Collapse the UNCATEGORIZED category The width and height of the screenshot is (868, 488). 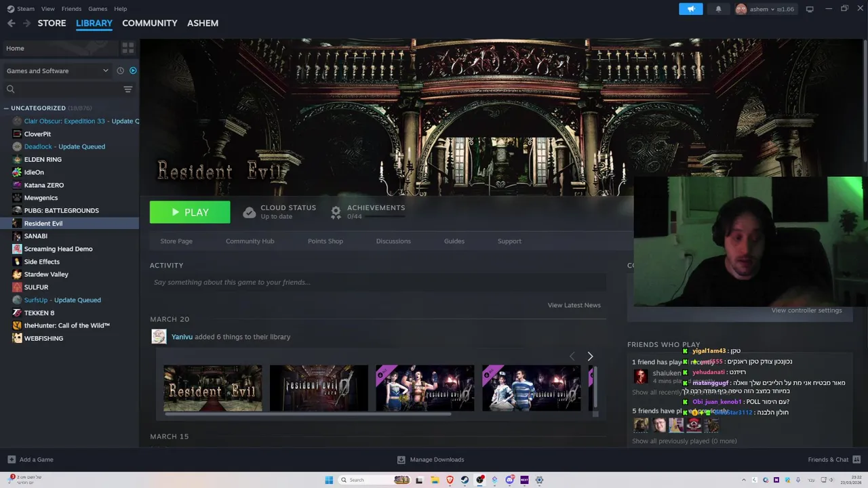[x=6, y=108]
